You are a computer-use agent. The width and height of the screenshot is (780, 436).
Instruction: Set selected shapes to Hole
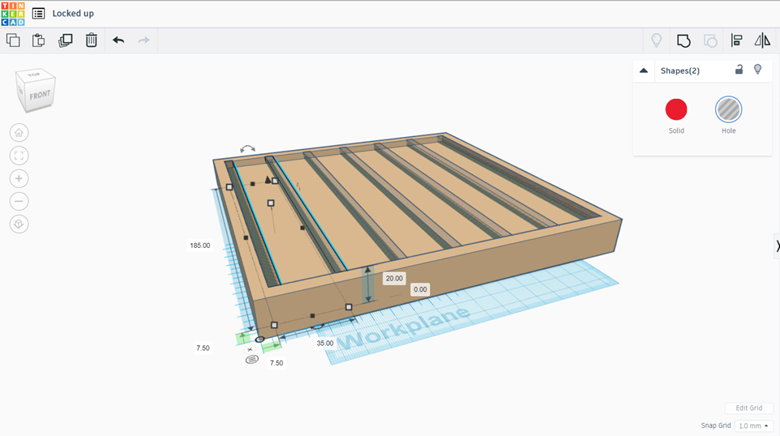point(728,109)
